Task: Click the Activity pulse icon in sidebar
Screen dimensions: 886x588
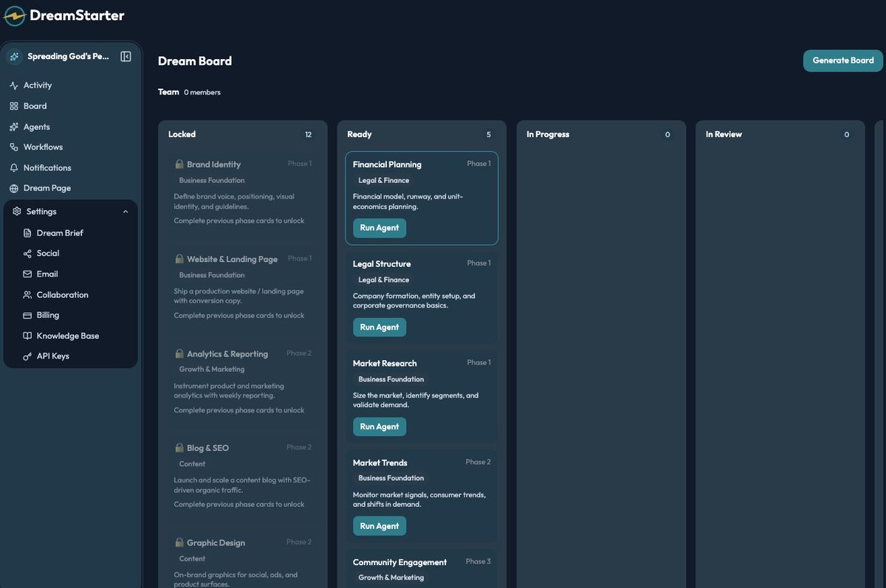Action: (14, 86)
